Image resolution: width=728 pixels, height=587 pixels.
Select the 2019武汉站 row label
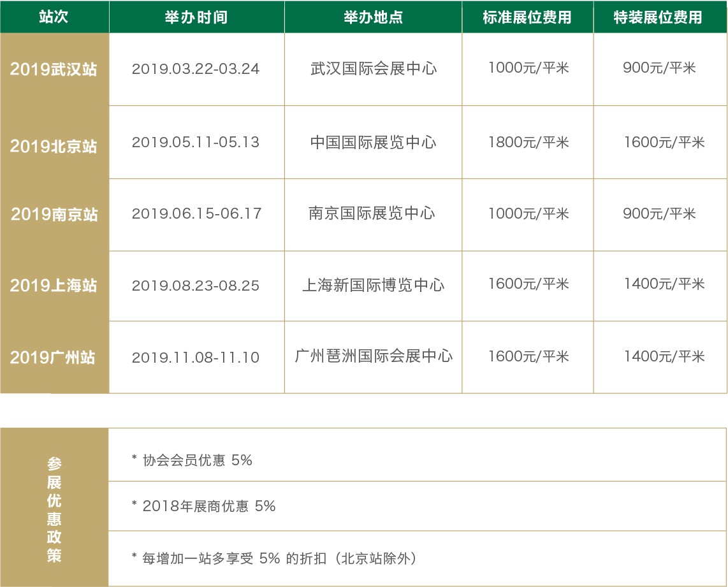pyautogui.click(x=54, y=69)
